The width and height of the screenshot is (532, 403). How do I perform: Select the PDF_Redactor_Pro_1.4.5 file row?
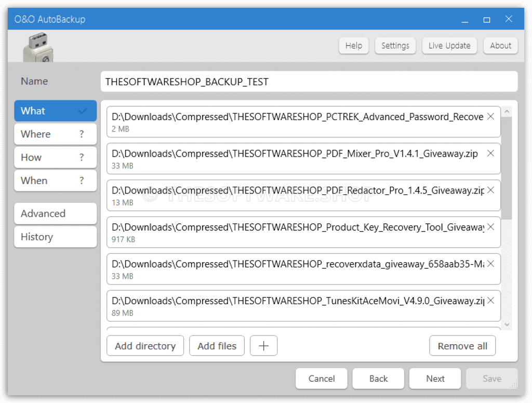click(x=303, y=196)
